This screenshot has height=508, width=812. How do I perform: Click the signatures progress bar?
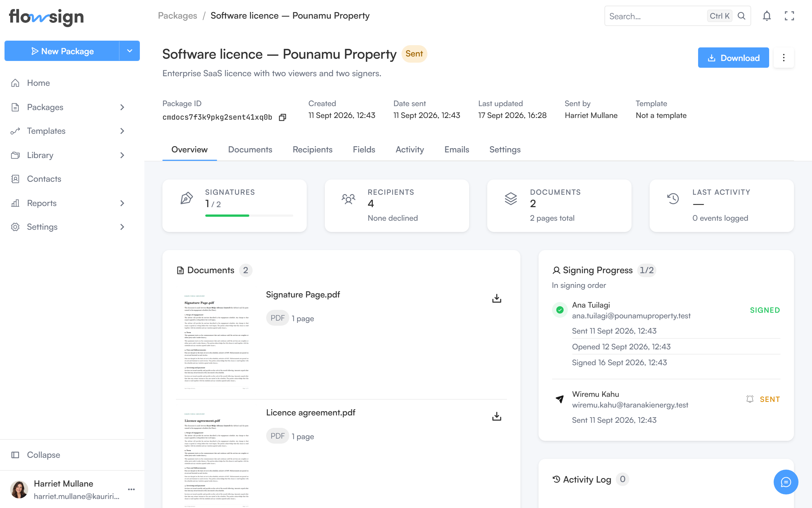click(249, 215)
